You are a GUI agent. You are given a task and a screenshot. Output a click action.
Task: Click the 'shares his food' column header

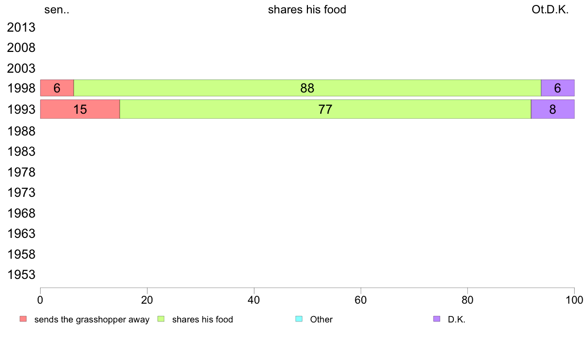tap(307, 10)
